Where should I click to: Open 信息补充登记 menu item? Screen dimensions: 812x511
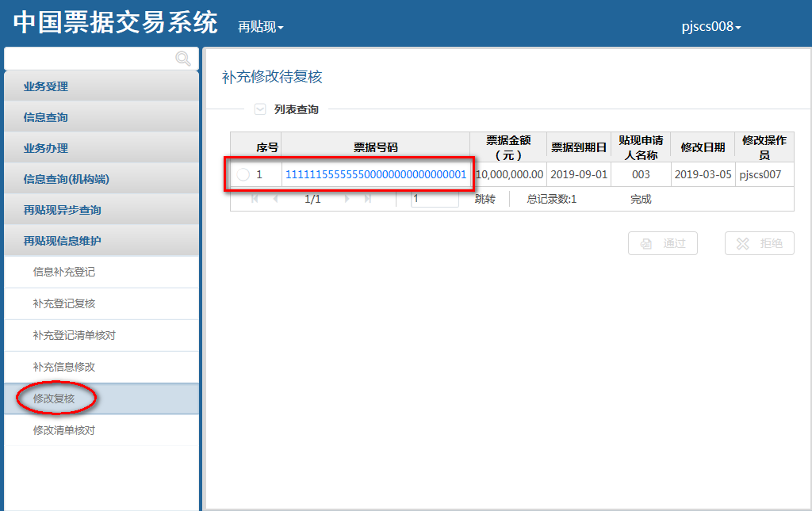[x=101, y=272]
